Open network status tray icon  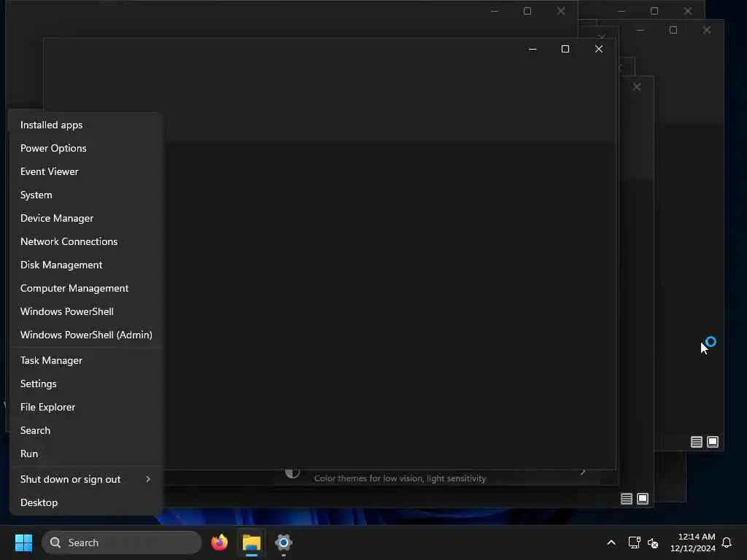coord(634,542)
